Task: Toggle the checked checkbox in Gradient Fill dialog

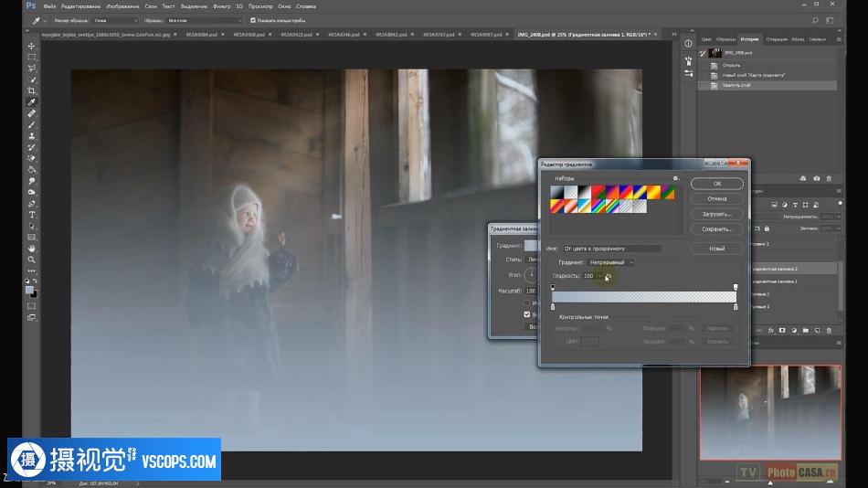Action: pos(527,314)
